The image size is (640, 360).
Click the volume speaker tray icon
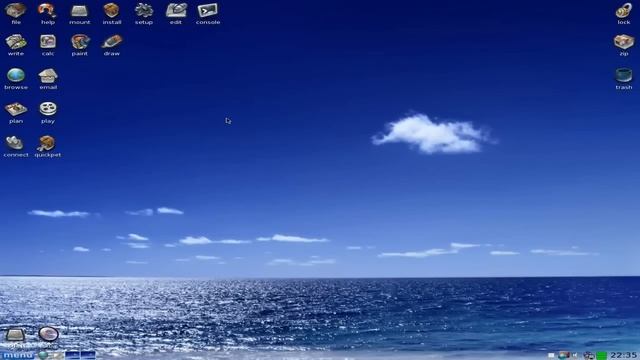point(575,355)
